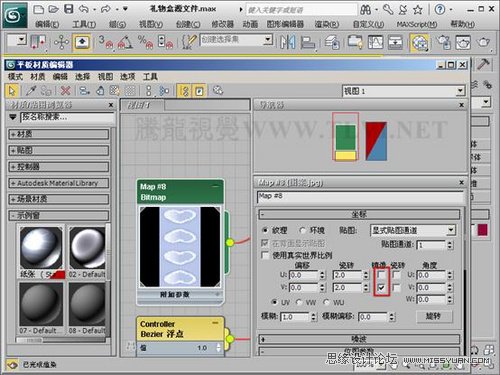This screenshot has height=375, width=500.
Task: Click the New file icon in title bar
Action: [x=39, y=9]
